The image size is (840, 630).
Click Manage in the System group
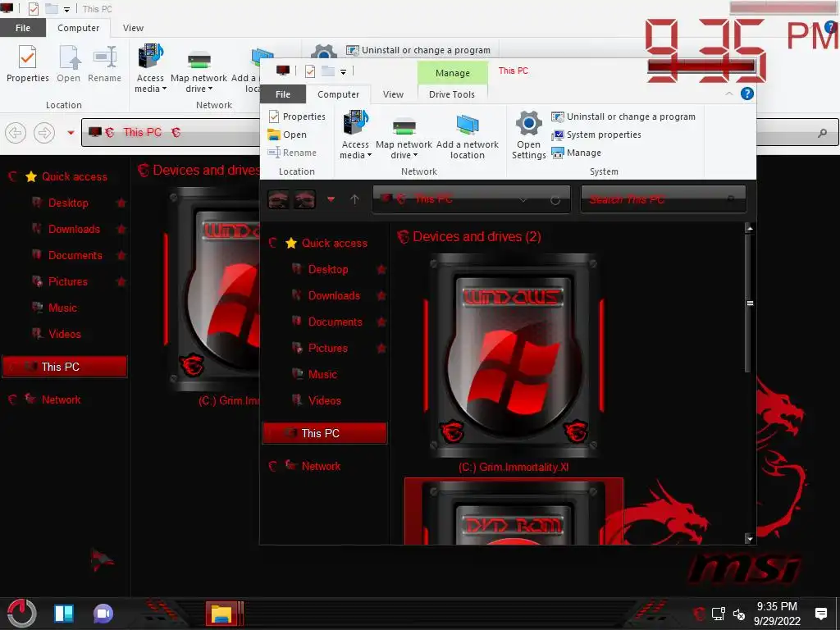(x=577, y=153)
